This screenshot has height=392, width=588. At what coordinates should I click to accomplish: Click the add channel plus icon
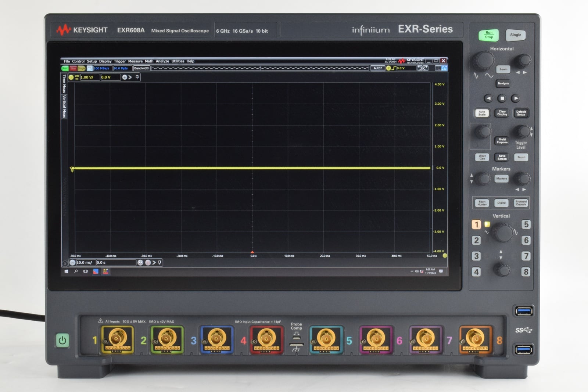click(125, 77)
